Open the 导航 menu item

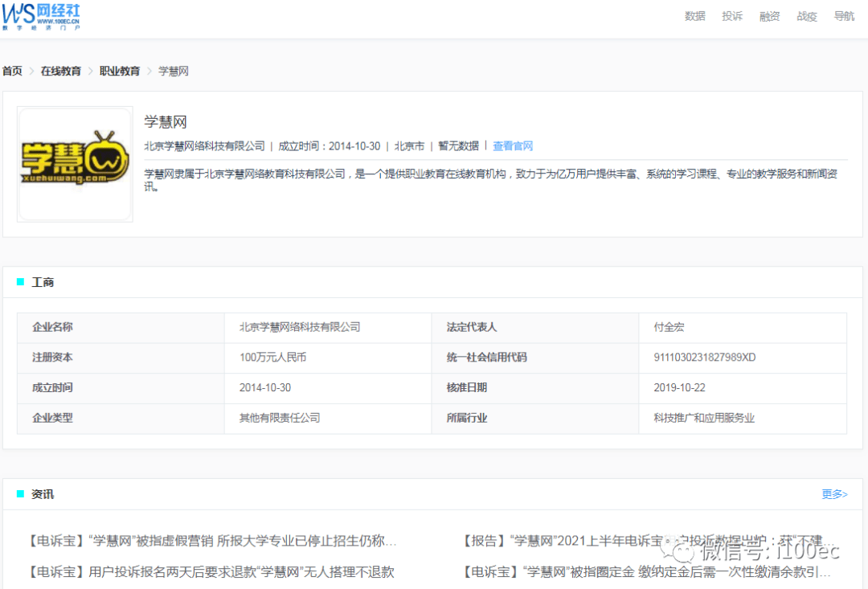pos(844,16)
